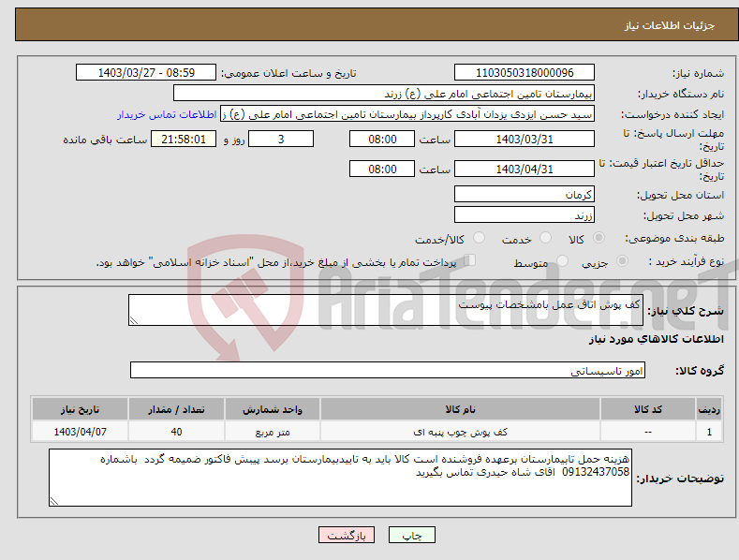Click the response deadline time 08:00 field
739x560 pixels.
tap(382, 139)
